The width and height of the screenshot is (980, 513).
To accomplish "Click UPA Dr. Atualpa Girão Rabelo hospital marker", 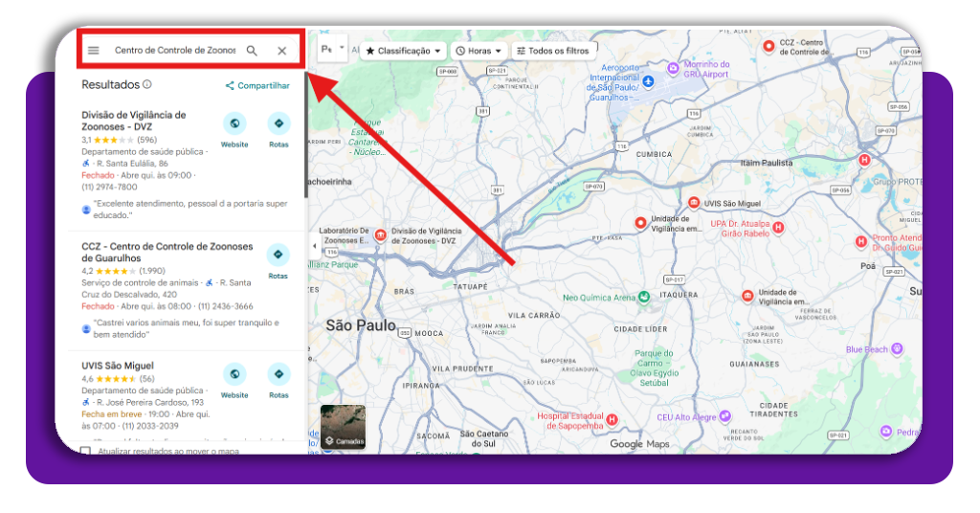I will (778, 228).
